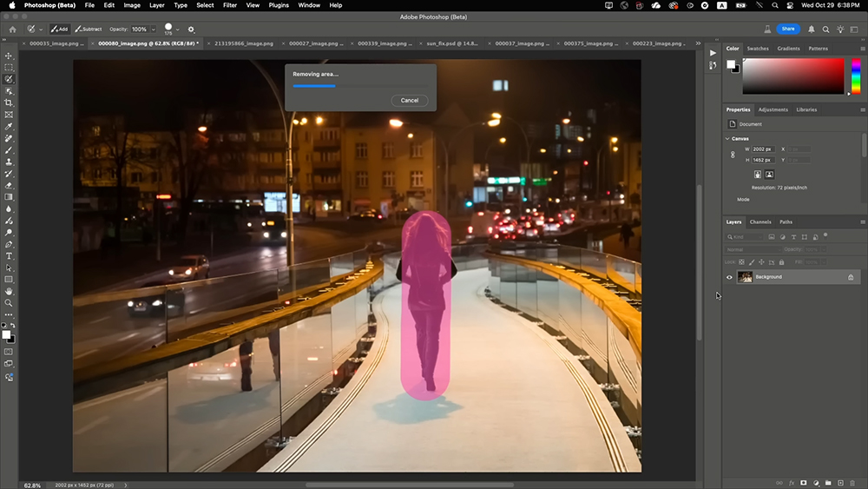Cancel the Removing area operation
The image size is (868, 489).
(x=410, y=100)
